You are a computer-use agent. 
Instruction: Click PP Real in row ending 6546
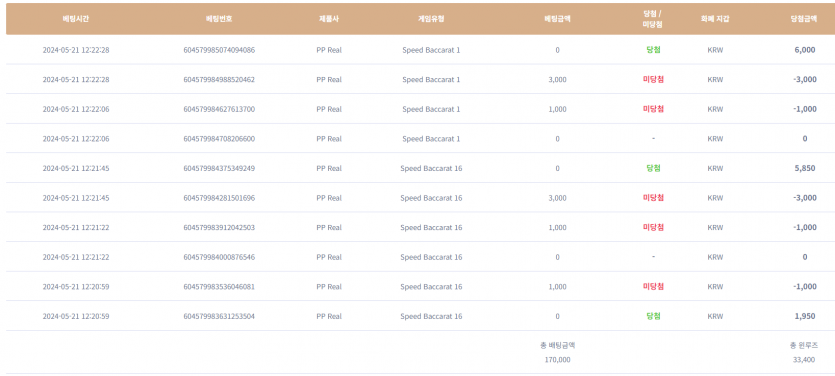coord(329,257)
